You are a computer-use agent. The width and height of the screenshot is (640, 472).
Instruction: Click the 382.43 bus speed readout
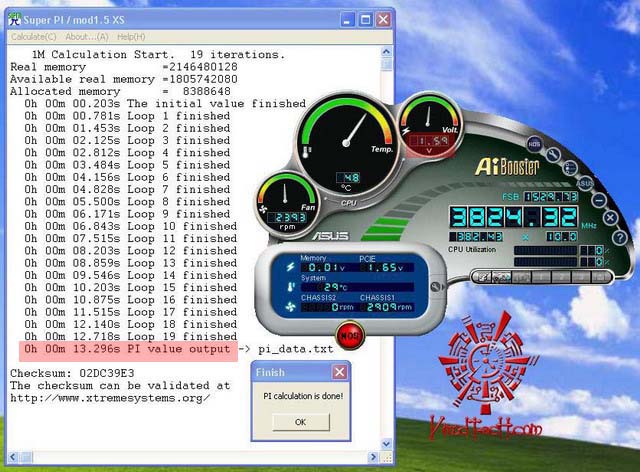(476, 236)
